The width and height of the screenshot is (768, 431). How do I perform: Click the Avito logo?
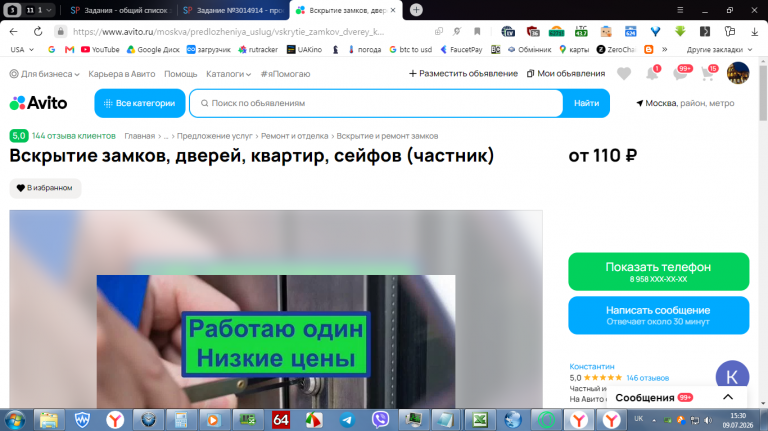[x=38, y=103]
